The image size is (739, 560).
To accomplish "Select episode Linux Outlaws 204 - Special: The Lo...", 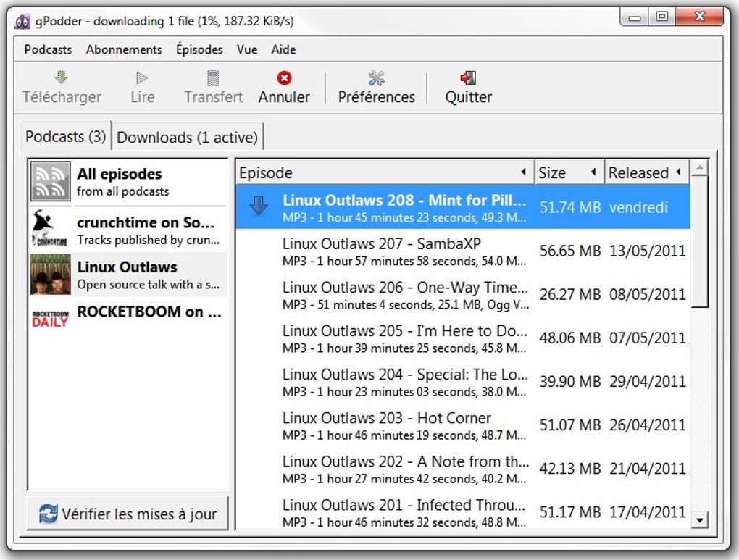I will click(463, 382).
